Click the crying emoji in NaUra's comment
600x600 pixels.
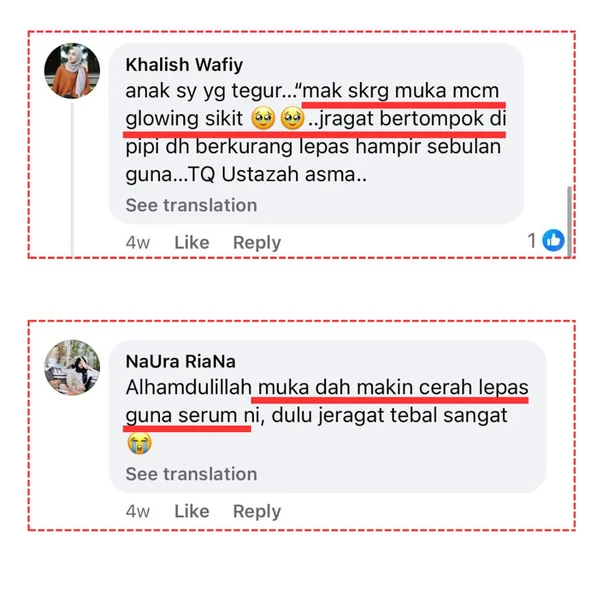(139, 443)
